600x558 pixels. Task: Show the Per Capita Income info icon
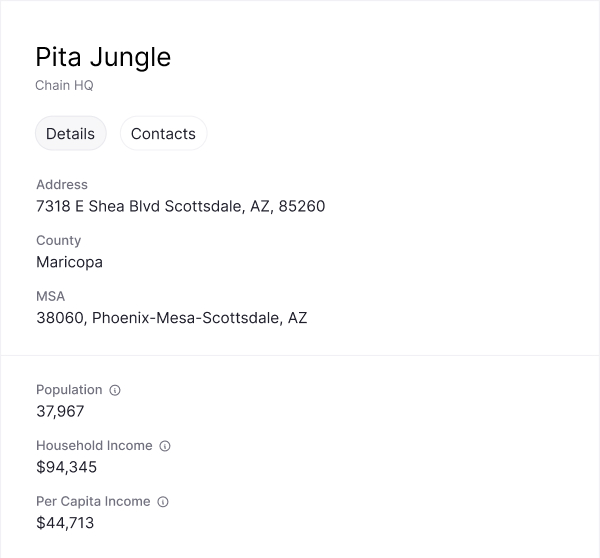click(163, 502)
